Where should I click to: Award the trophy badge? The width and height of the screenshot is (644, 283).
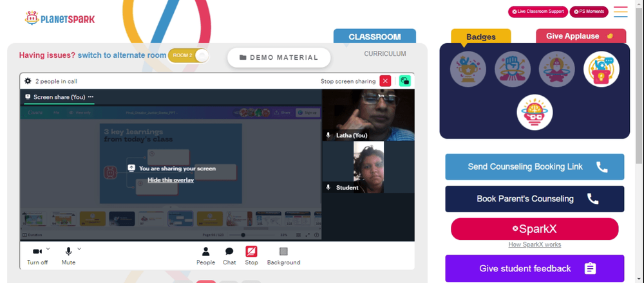pyautogui.click(x=468, y=69)
